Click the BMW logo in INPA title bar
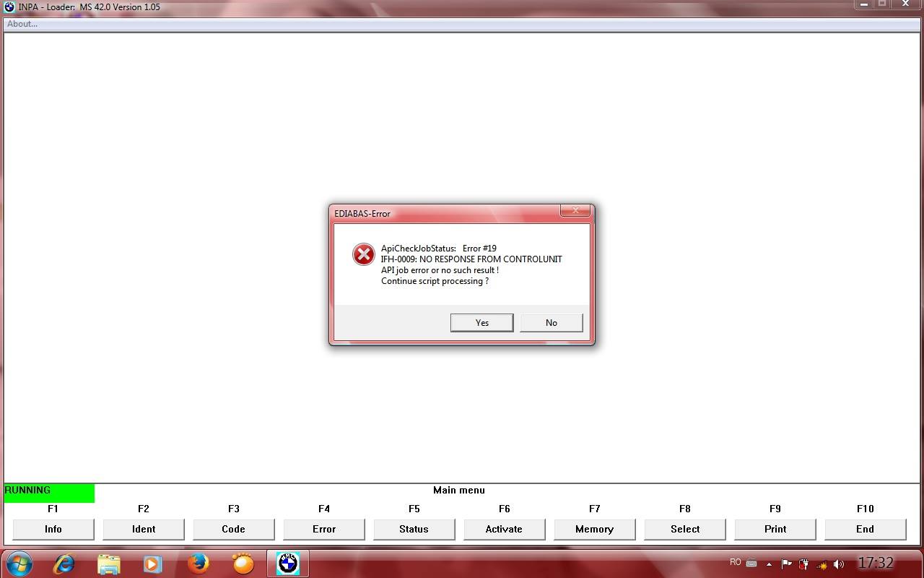This screenshot has height=578, width=924. (9, 7)
